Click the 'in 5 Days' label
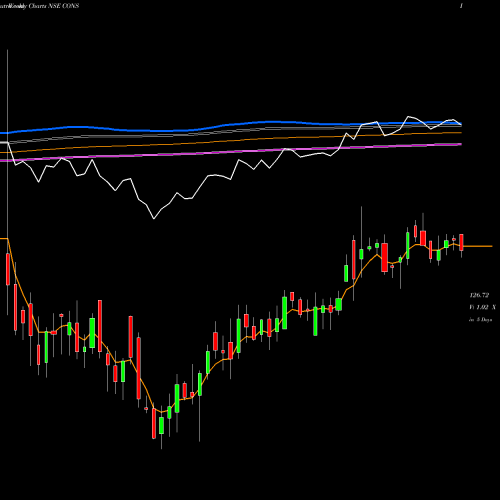Screen dimensions: 500x500 tap(480, 319)
